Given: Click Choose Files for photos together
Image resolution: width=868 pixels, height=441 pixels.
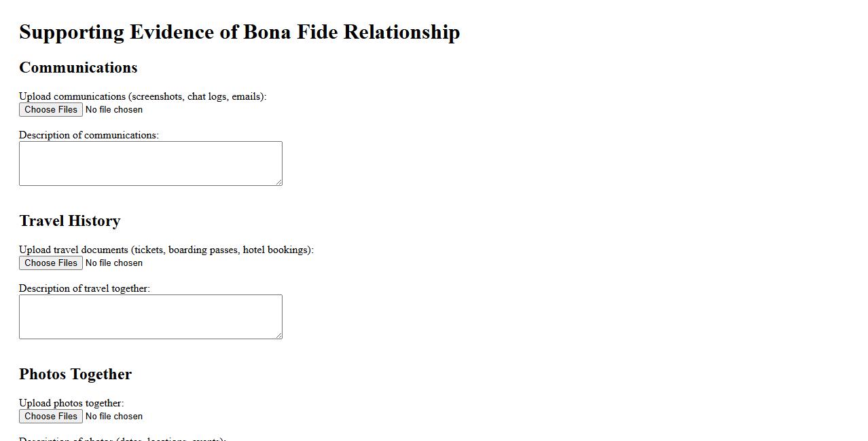Looking at the screenshot, I should coord(51,417).
